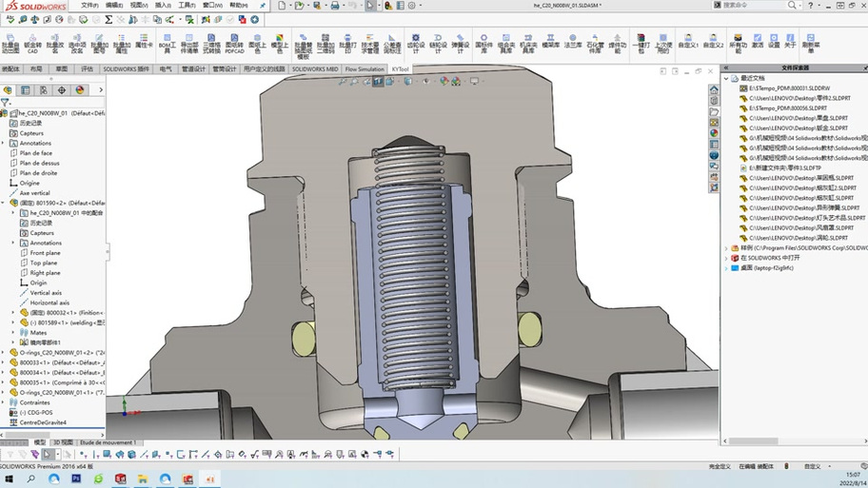This screenshot has height=488, width=868.
Task: Toggle the pin icon next to the menu bar
Action: click(263, 6)
